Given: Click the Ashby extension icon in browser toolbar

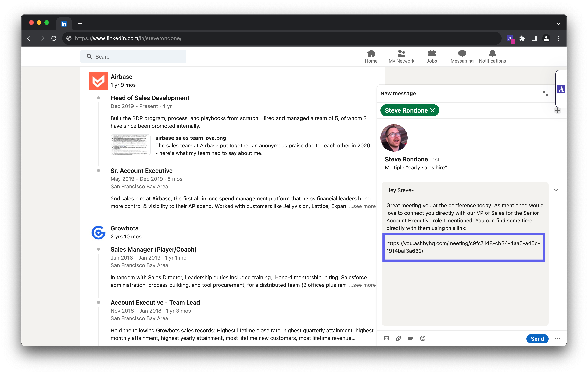Looking at the screenshot, I should point(510,39).
